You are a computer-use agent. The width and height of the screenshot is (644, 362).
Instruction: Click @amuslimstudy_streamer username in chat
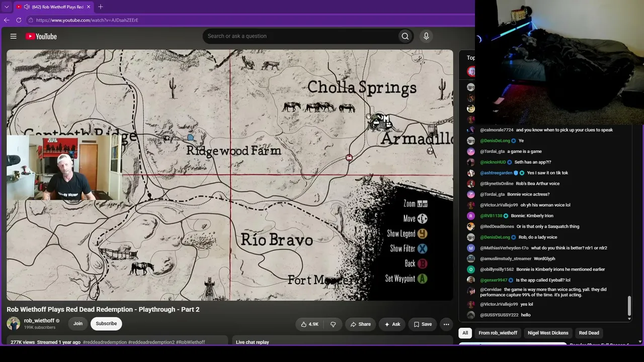click(x=506, y=259)
